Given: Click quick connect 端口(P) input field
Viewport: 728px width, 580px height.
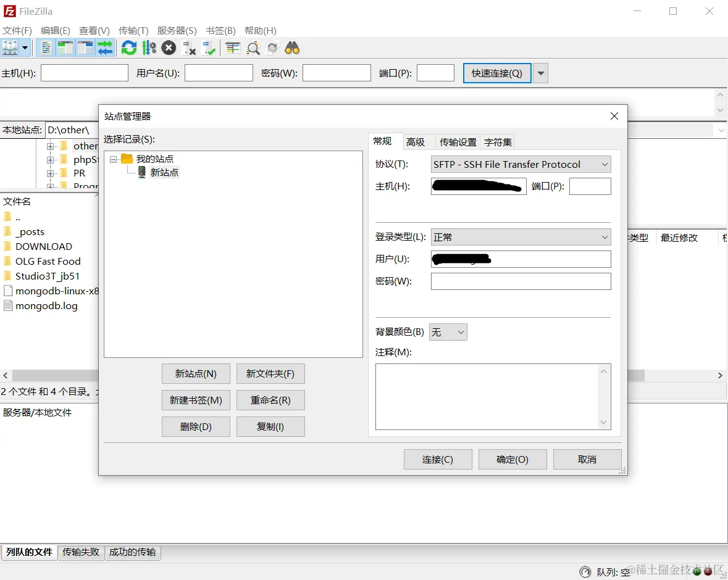Looking at the screenshot, I should pyautogui.click(x=435, y=73).
